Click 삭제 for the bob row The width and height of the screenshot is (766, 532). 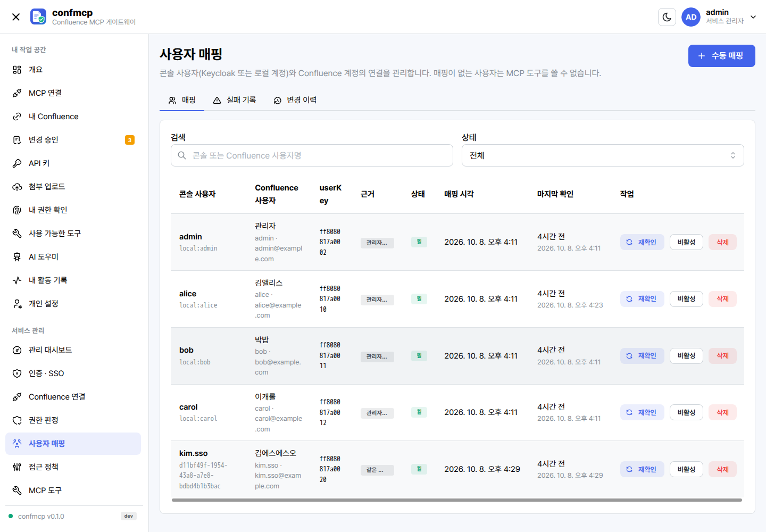722,356
